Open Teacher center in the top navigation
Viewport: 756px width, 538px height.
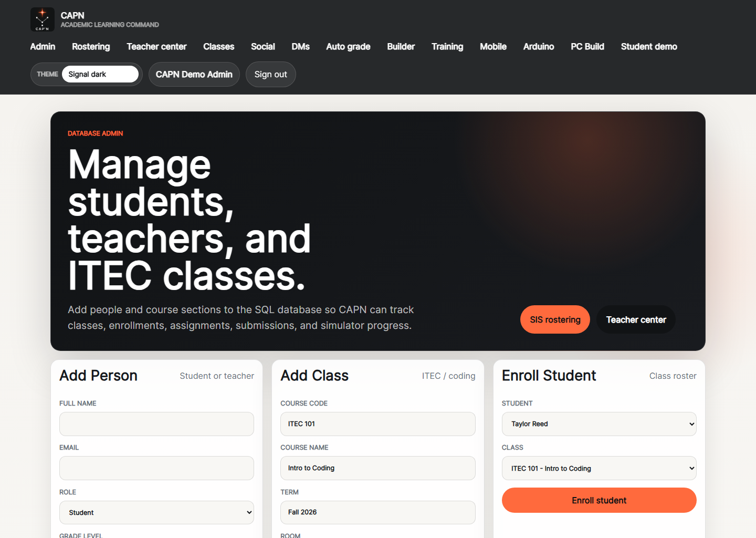pos(156,47)
